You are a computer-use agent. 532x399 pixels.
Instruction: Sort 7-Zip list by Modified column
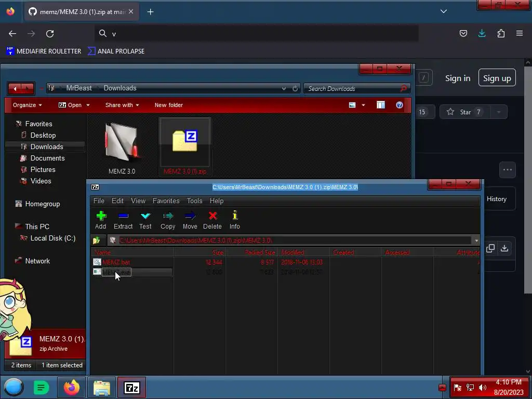pyautogui.click(x=303, y=252)
